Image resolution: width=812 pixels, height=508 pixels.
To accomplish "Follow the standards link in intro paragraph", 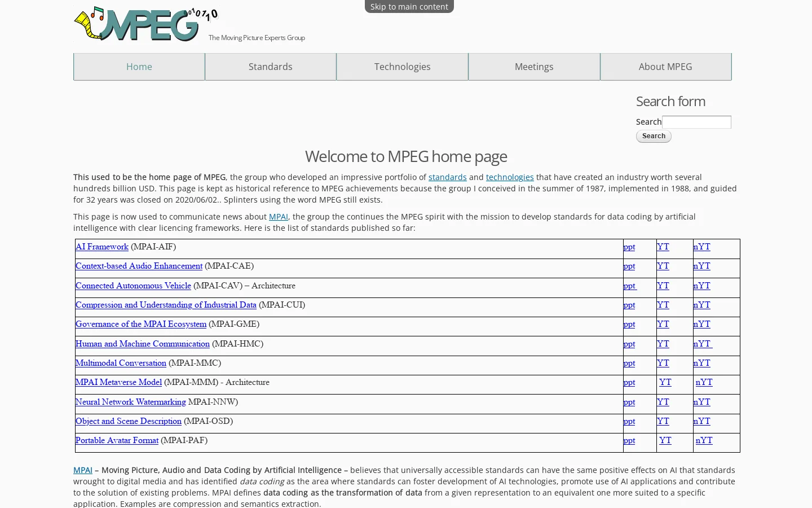I will pos(448,177).
